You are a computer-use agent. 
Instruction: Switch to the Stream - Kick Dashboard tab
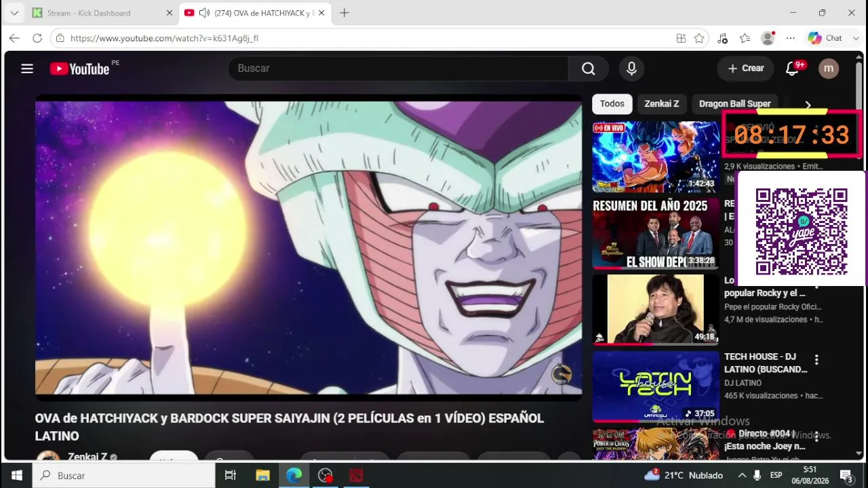point(102,13)
